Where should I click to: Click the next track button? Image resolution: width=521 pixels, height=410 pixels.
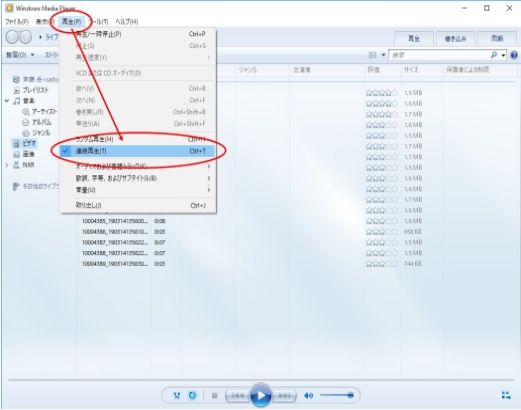(x=284, y=396)
